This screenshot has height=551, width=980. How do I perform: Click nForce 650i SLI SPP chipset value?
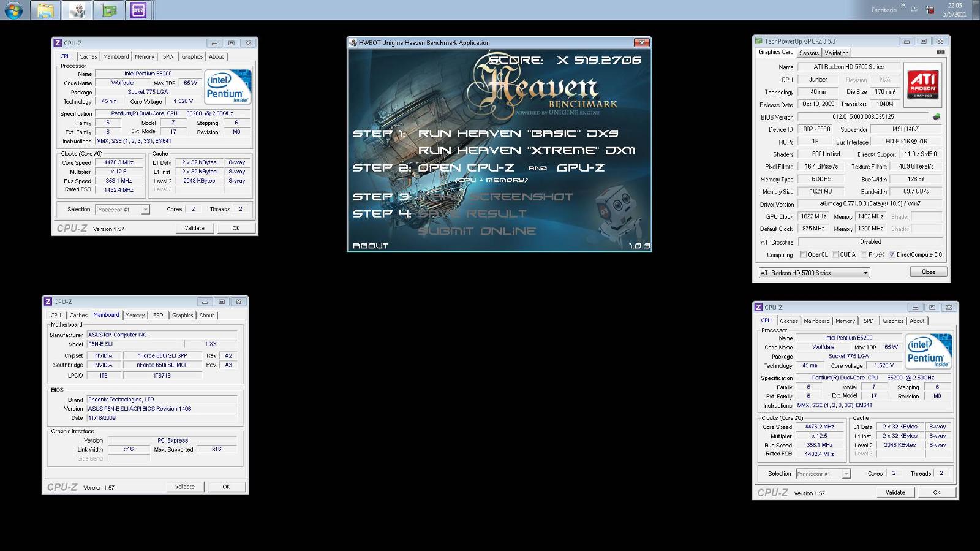(162, 355)
